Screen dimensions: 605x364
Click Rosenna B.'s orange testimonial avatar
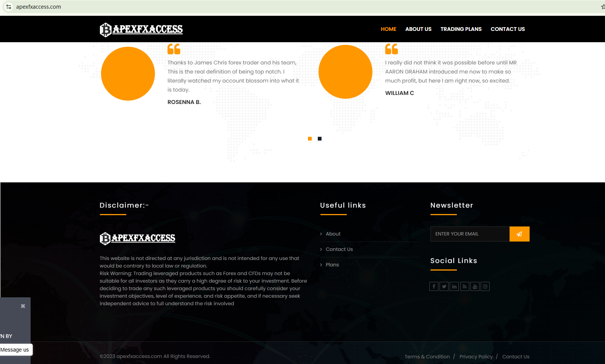128,73
